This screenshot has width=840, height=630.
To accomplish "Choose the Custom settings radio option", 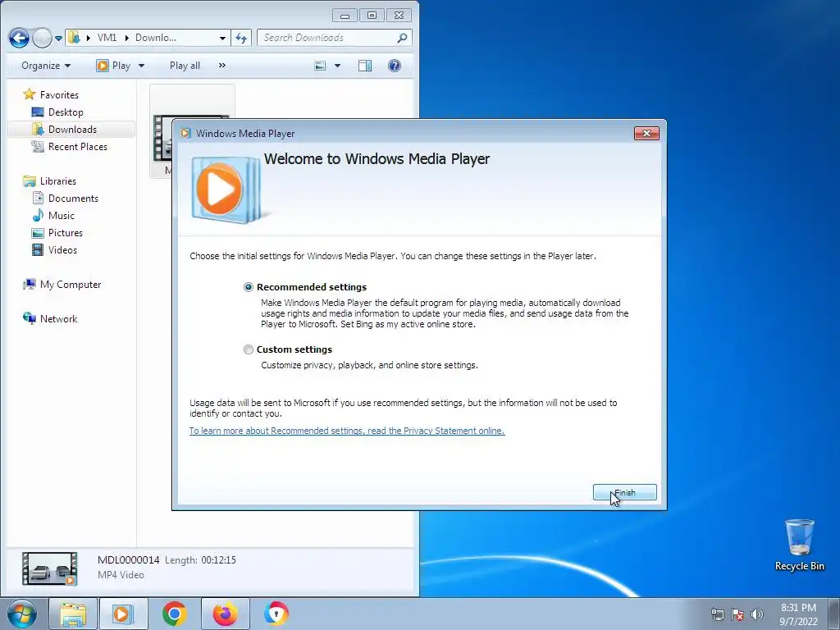I will 248,349.
